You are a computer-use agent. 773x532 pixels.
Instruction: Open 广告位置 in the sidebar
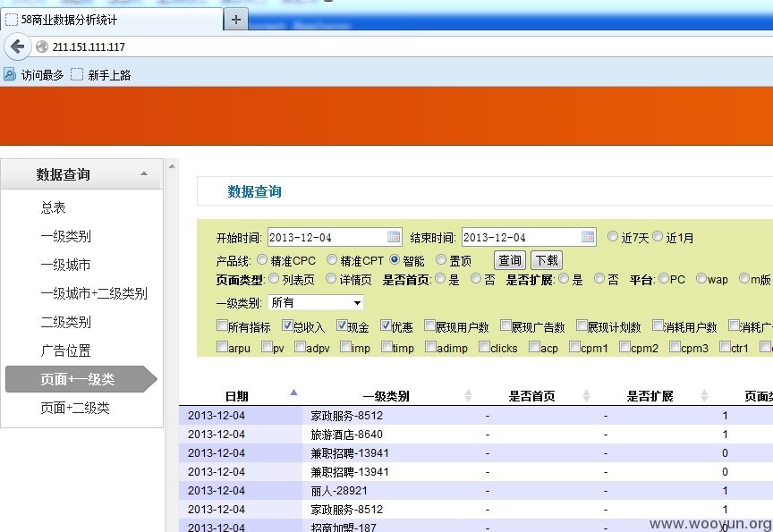(x=65, y=350)
